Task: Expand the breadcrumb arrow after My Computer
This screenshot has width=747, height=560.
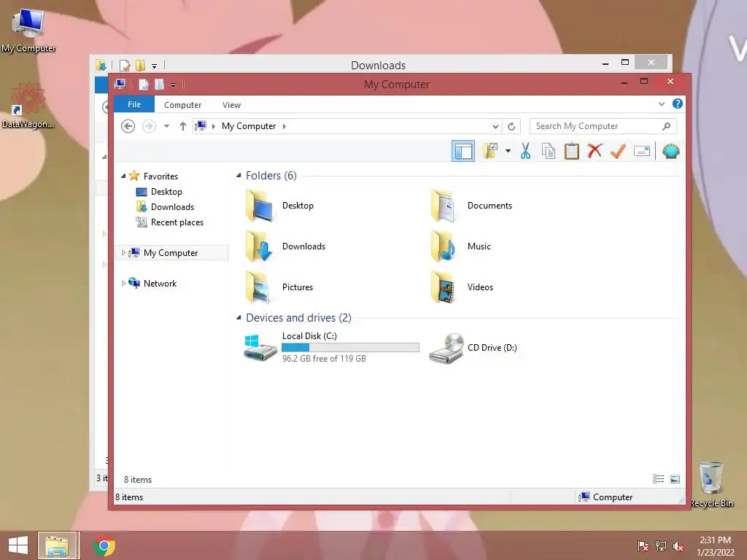Action: click(x=285, y=126)
